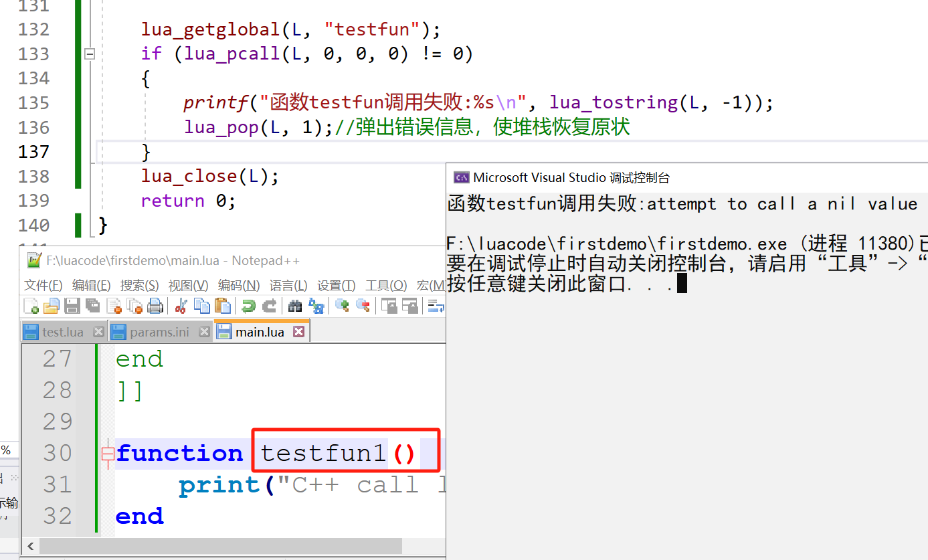Click the Replace icon in Notepad++ toolbar
This screenshot has height=560, width=928.
pyautogui.click(x=316, y=306)
